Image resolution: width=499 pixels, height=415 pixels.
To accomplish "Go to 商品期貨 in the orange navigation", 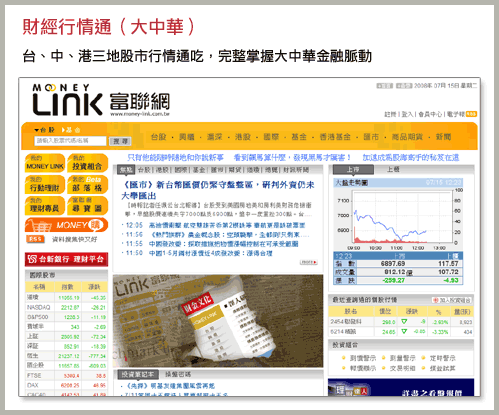I will [407, 137].
